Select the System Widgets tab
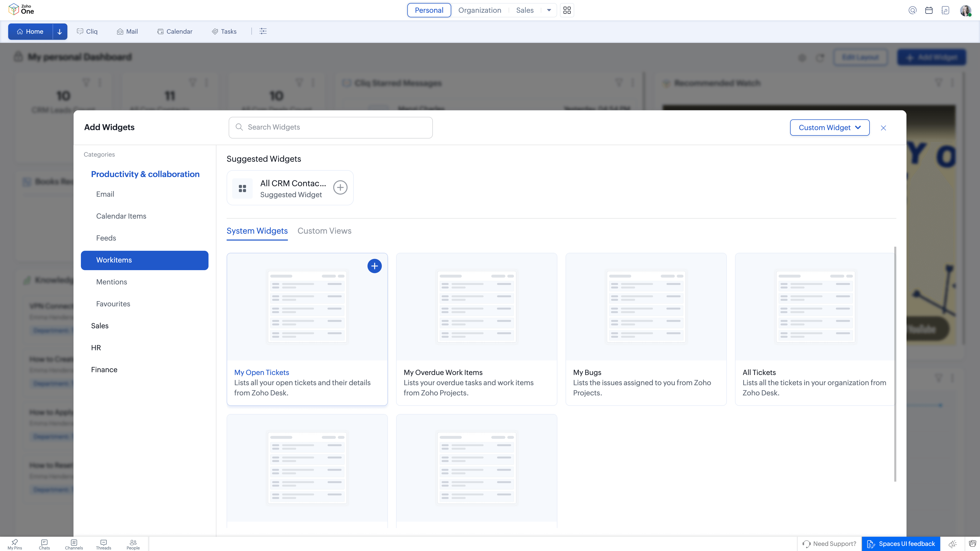980x551 pixels. click(x=257, y=231)
